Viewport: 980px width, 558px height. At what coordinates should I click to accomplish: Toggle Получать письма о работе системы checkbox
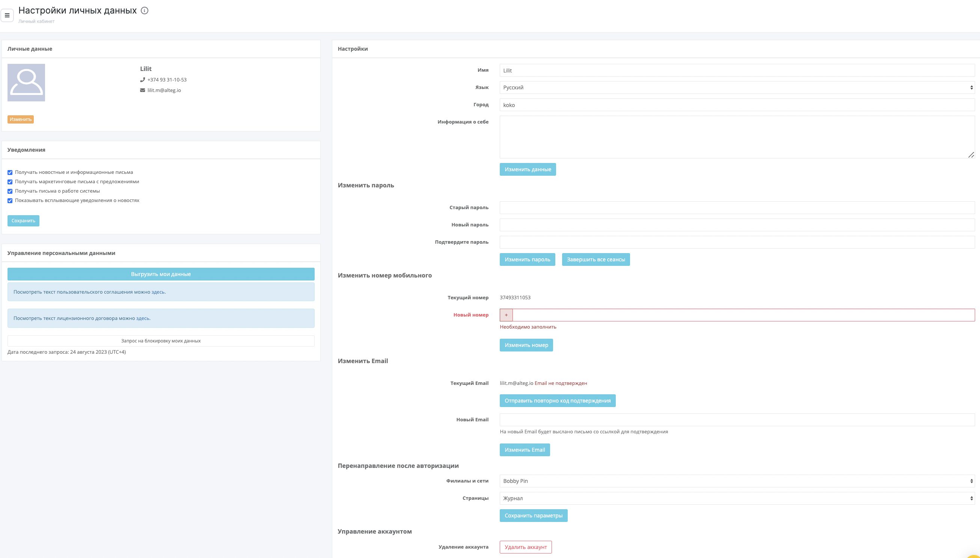(10, 191)
